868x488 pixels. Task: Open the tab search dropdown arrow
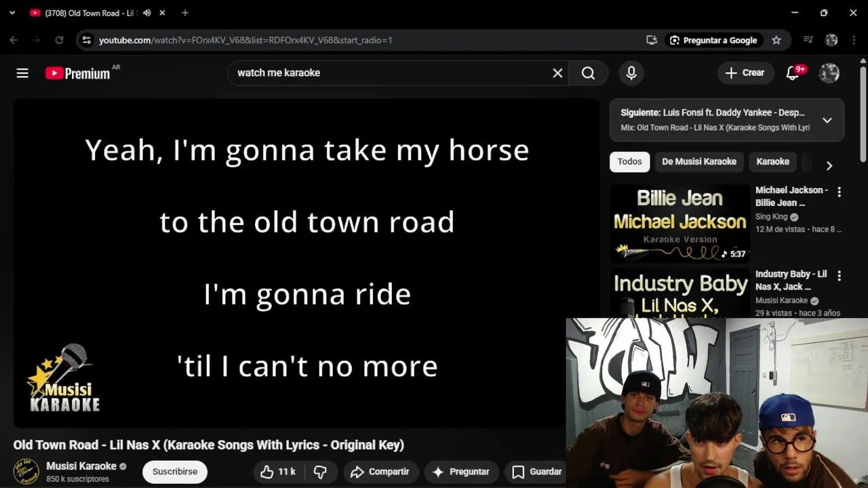tap(12, 13)
